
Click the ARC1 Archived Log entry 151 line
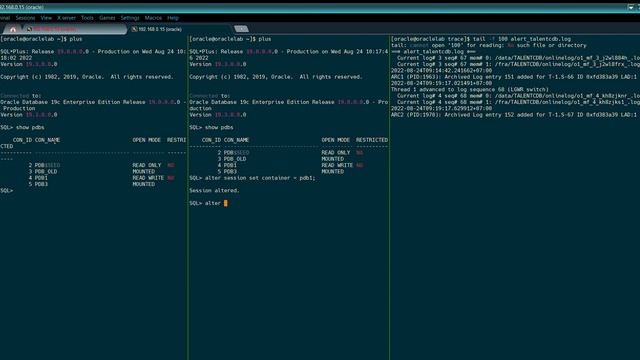[x=514, y=77]
